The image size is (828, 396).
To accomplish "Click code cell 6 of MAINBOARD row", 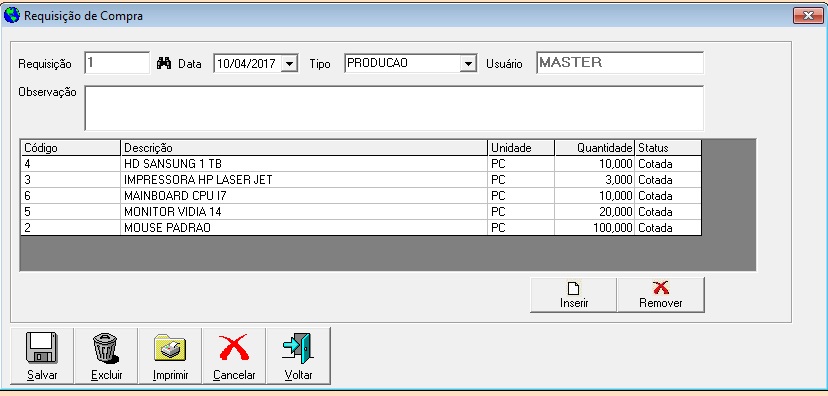I will [x=71, y=196].
